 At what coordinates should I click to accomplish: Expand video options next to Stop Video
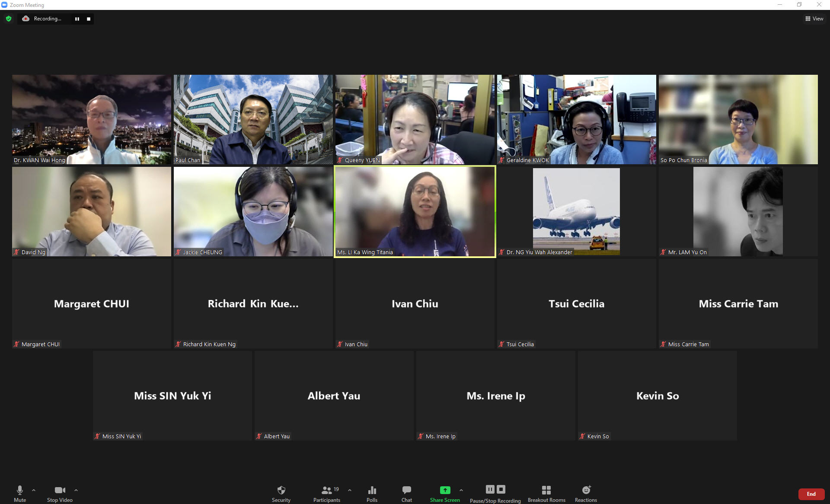coord(76,490)
